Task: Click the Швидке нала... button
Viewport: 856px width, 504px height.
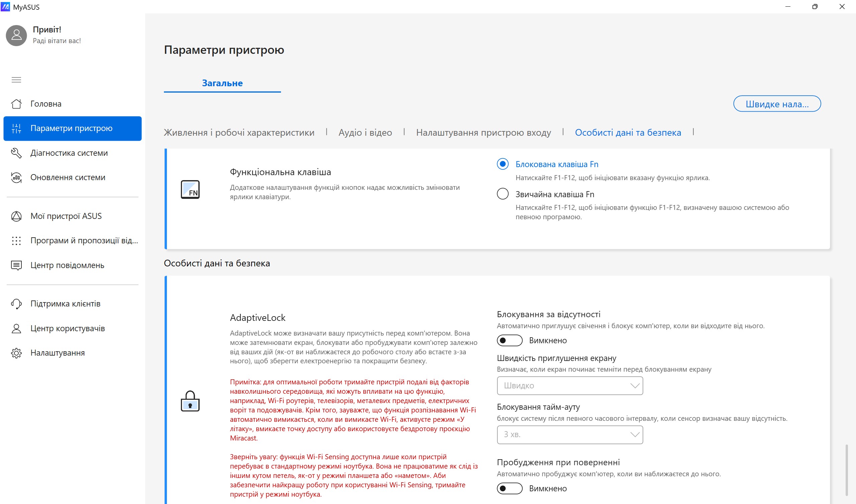Action: (x=777, y=104)
